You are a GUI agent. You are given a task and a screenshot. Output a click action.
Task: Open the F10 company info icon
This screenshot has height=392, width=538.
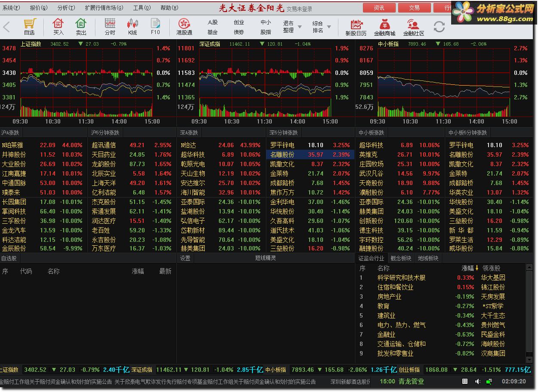[x=155, y=27]
